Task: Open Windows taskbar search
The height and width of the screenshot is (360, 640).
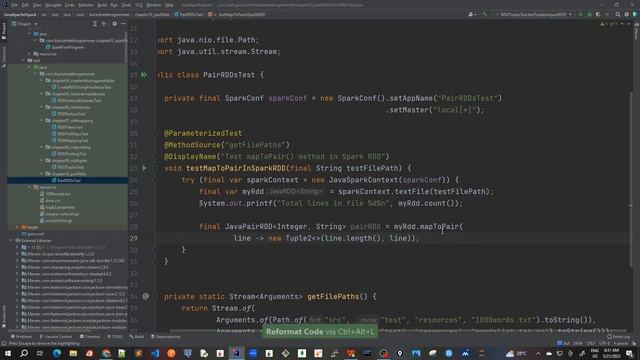Action: pyautogui.click(x=24, y=353)
